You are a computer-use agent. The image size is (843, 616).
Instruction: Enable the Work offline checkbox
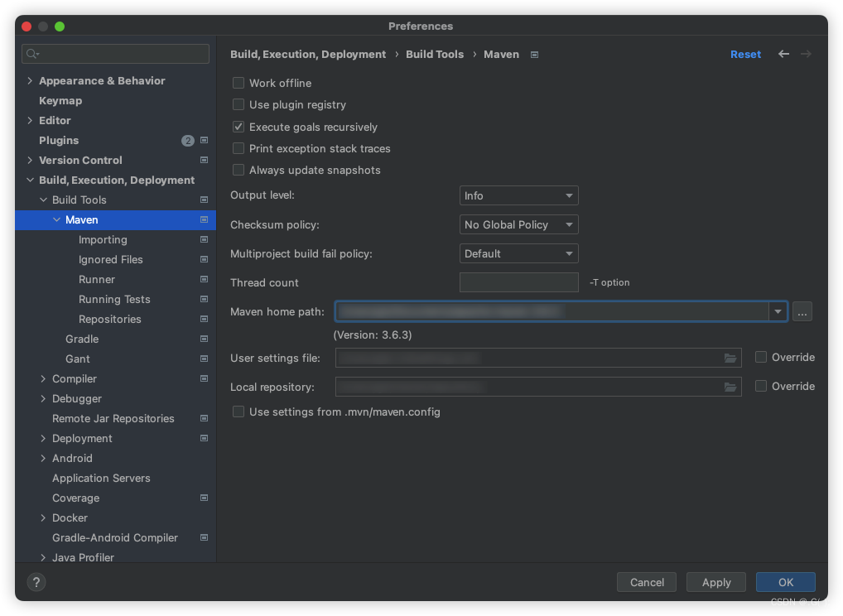point(238,83)
